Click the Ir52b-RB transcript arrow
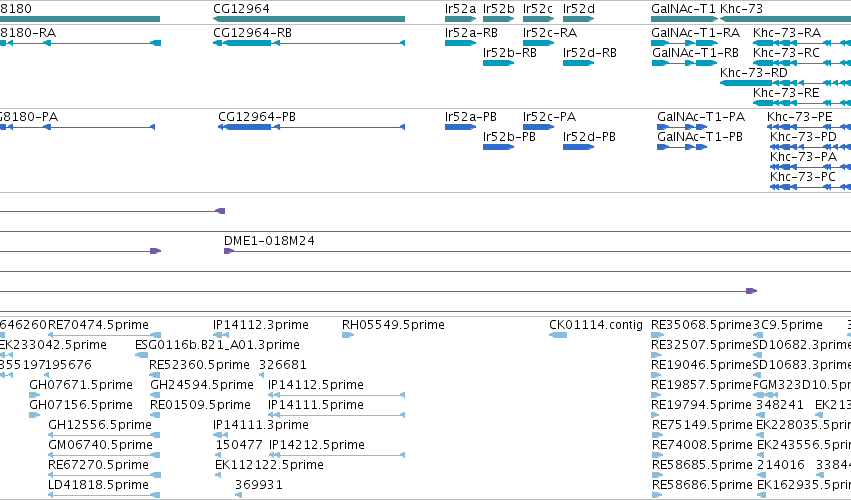 [x=498, y=63]
